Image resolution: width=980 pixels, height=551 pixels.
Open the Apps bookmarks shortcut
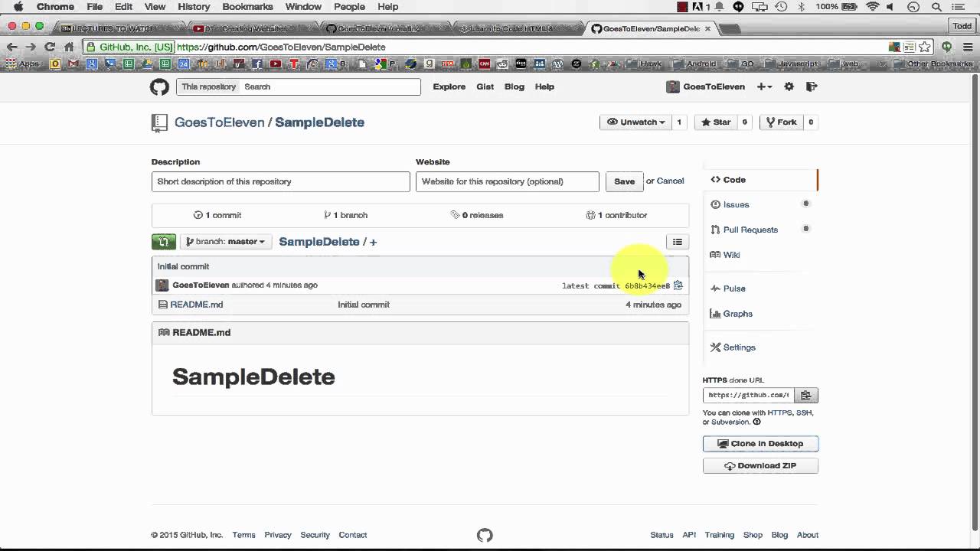[x=22, y=64]
